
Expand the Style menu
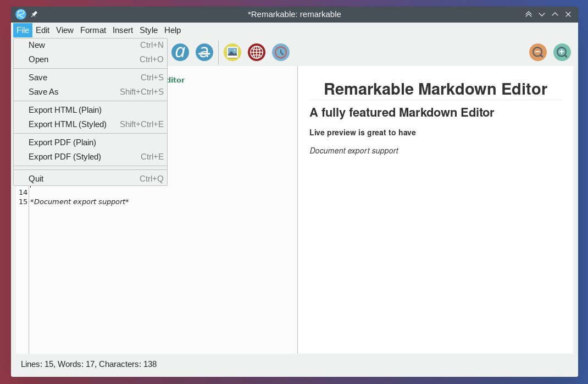pyautogui.click(x=148, y=30)
